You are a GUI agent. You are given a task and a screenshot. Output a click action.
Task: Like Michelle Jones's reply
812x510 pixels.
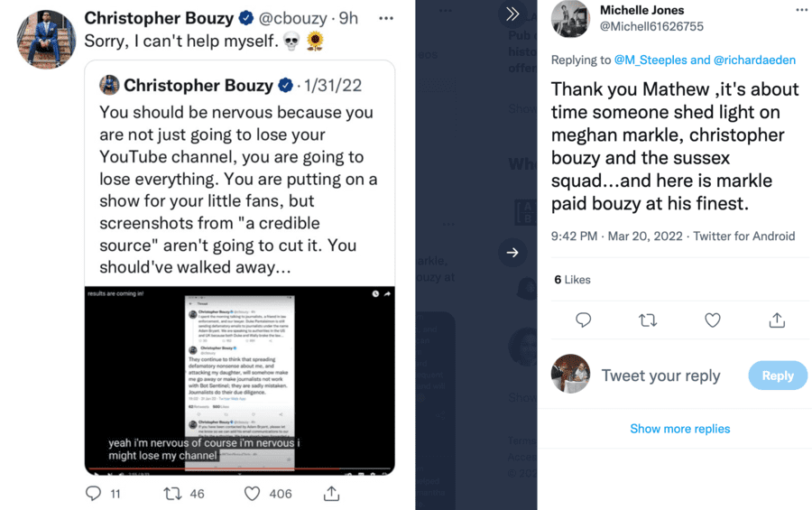pos(713,320)
